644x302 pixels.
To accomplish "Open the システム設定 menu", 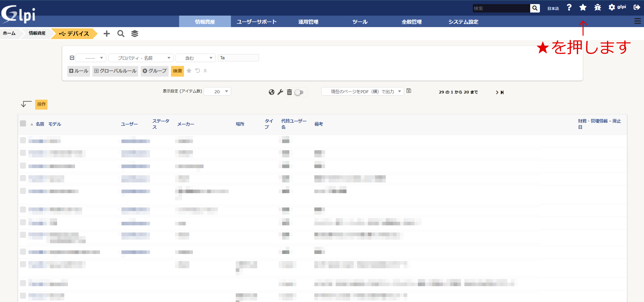I will (x=463, y=22).
